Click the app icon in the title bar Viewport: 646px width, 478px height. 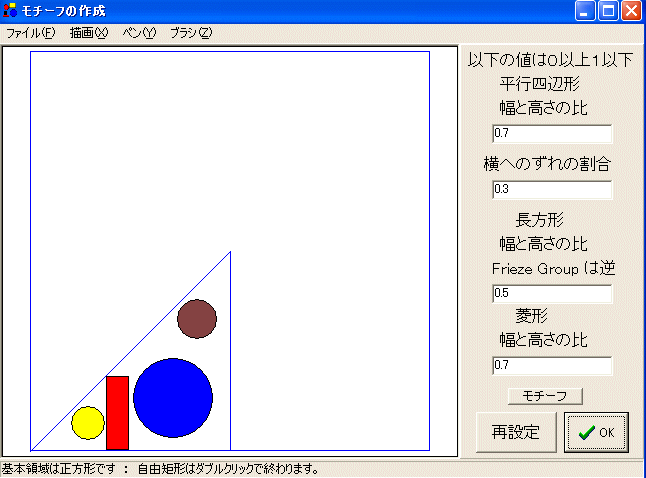point(10,10)
